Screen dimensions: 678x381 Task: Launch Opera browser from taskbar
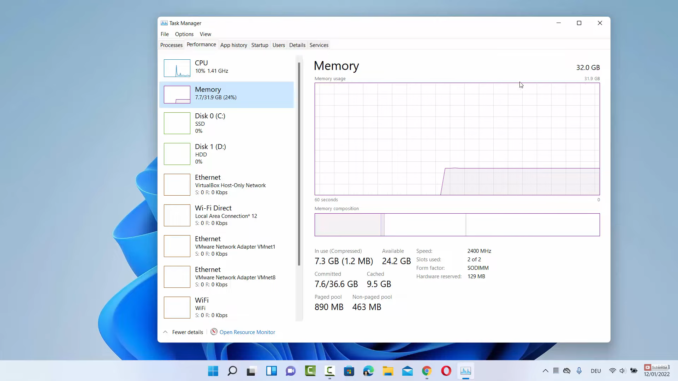coord(446,371)
